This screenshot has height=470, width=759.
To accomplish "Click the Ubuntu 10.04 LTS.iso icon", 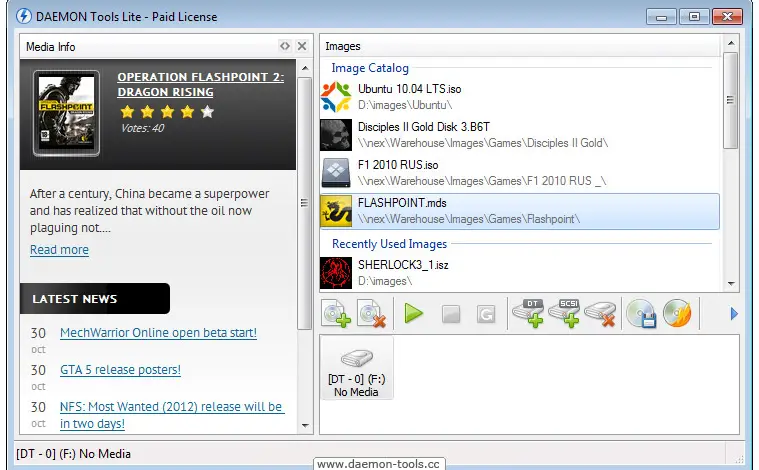I will [x=336, y=97].
